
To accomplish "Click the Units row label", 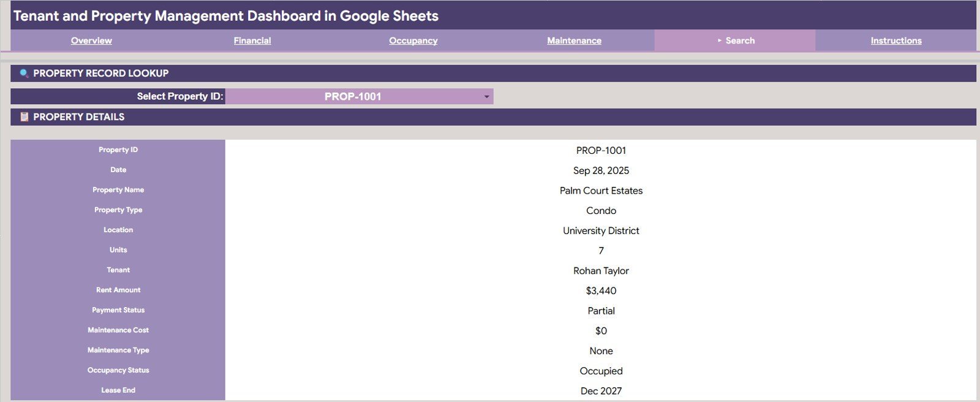I will (x=118, y=250).
